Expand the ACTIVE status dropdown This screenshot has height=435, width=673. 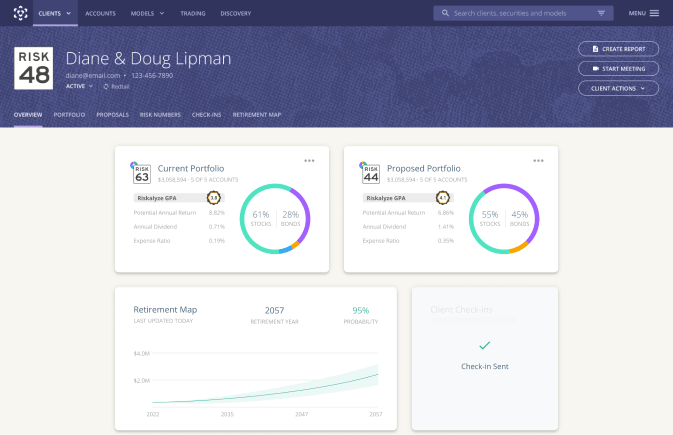click(x=80, y=86)
